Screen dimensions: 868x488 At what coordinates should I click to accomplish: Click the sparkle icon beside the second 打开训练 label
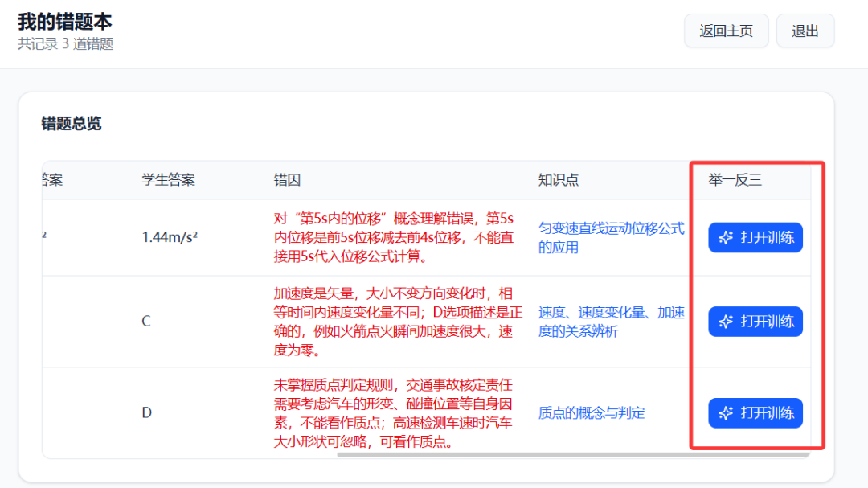[x=726, y=321]
